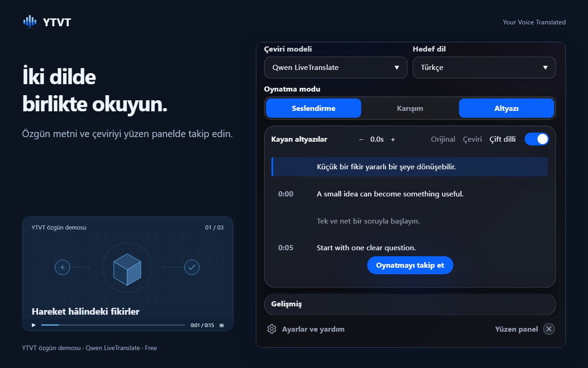
Task: Click the "Your Voice Translated" tagline
Action: click(x=534, y=22)
